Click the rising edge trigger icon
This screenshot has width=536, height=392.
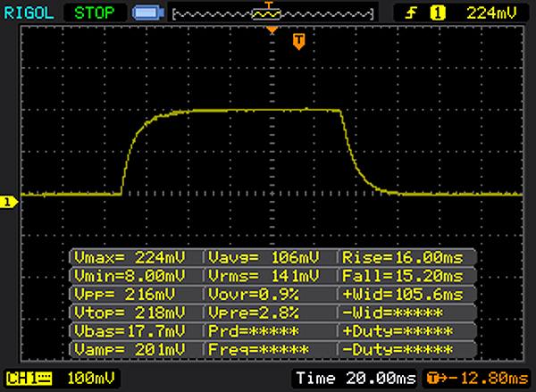point(411,13)
